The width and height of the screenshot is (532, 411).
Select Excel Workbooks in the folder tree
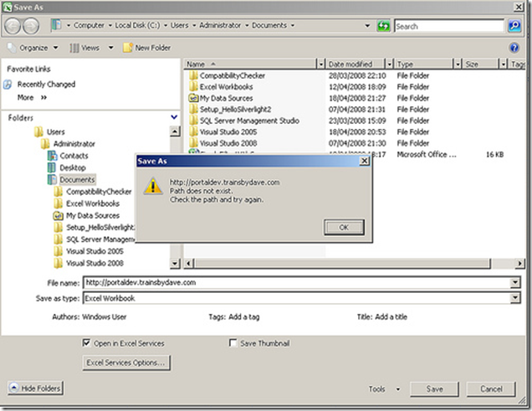tap(93, 203)
